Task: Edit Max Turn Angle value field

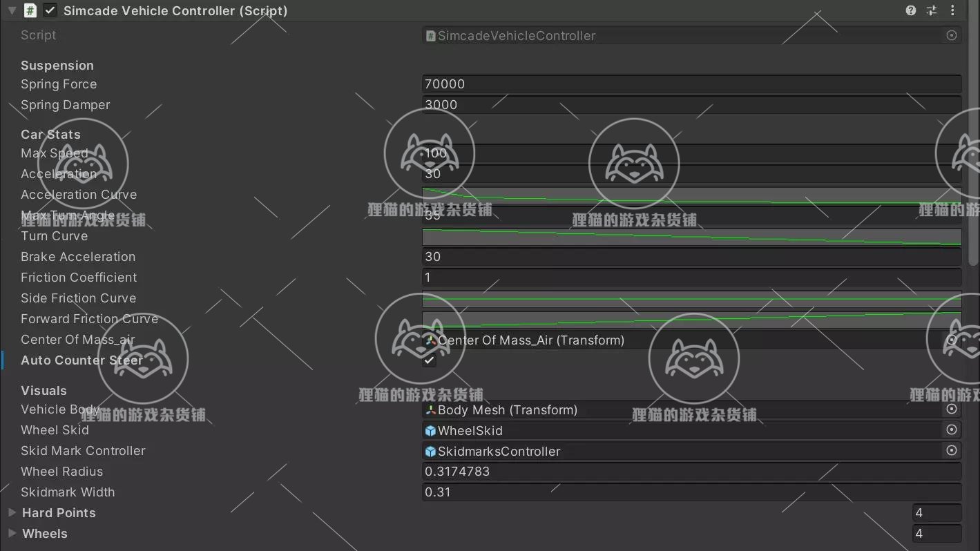Action: (x=691, y=215)
